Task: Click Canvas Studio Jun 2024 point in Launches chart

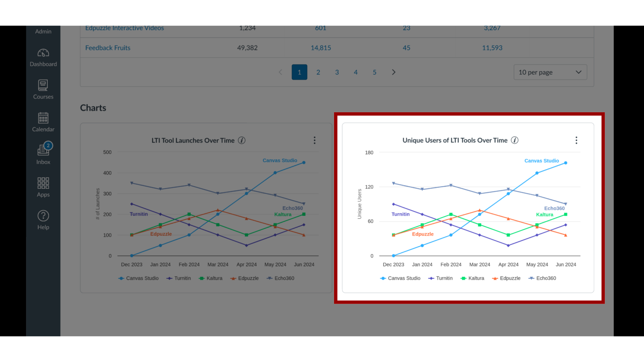Action: [x=304, y=163]
